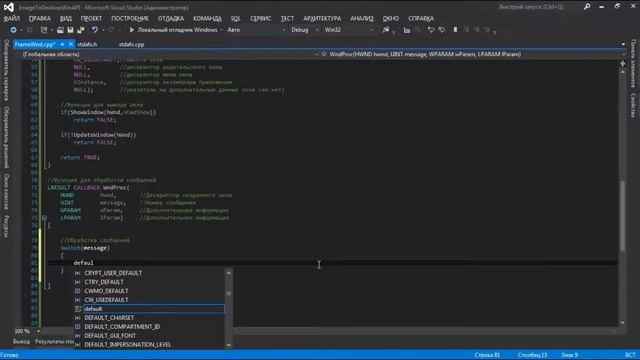This screenshot has height=360, width=640.
Task: Open the Свойства right side tab
Action: [633, 105]
